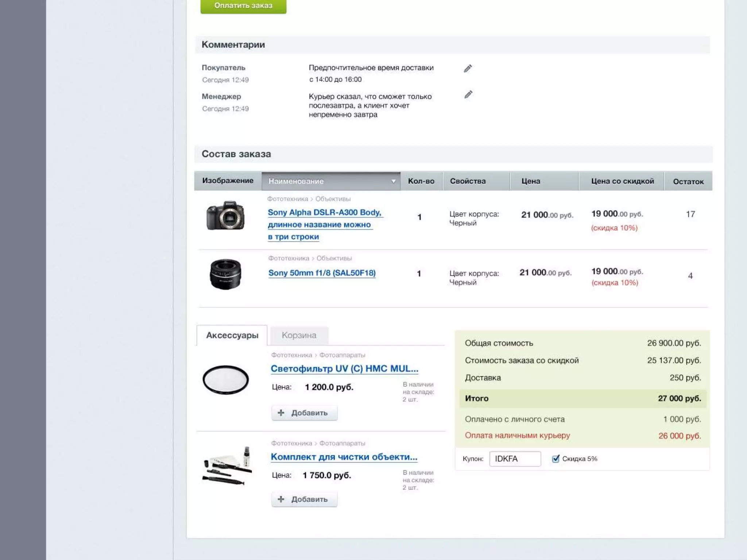Uncheck the Скидка 5% checkbox
This screenshot has height=560, width=747.
(x=556, y=459)
